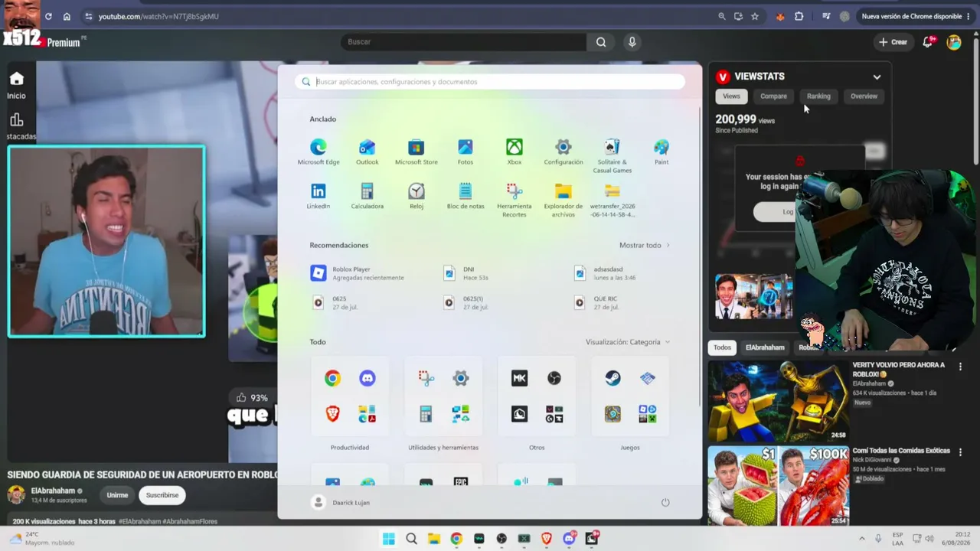Open the Calculadora app

367,196
